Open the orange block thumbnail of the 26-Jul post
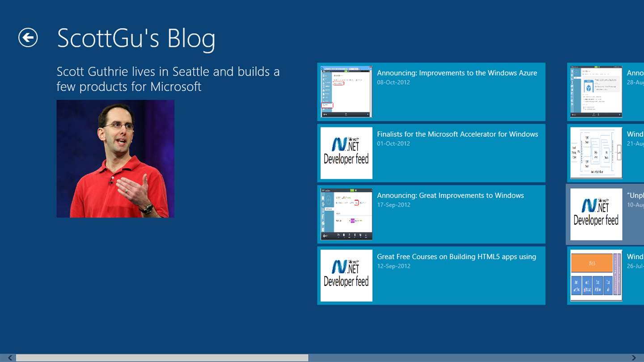Image resolution: width=644 pixels, height=362 pixels. [596, 275]
